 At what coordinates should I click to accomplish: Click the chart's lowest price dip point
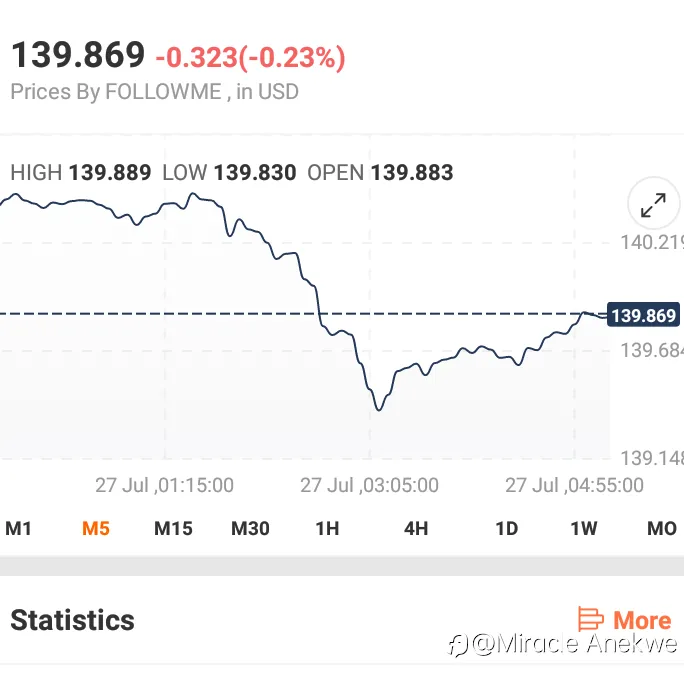click(x=379, y=409)
